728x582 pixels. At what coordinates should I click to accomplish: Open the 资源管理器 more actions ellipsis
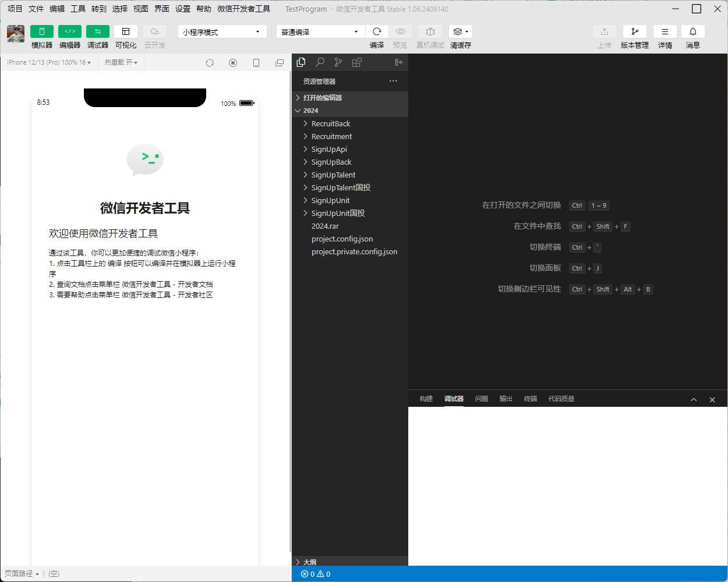pyautogui.click(x=393, y=81)
